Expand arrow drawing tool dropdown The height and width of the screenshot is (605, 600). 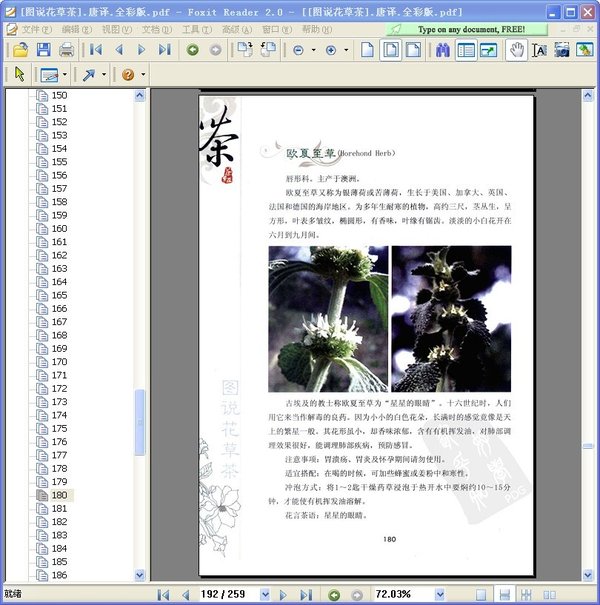104,74
